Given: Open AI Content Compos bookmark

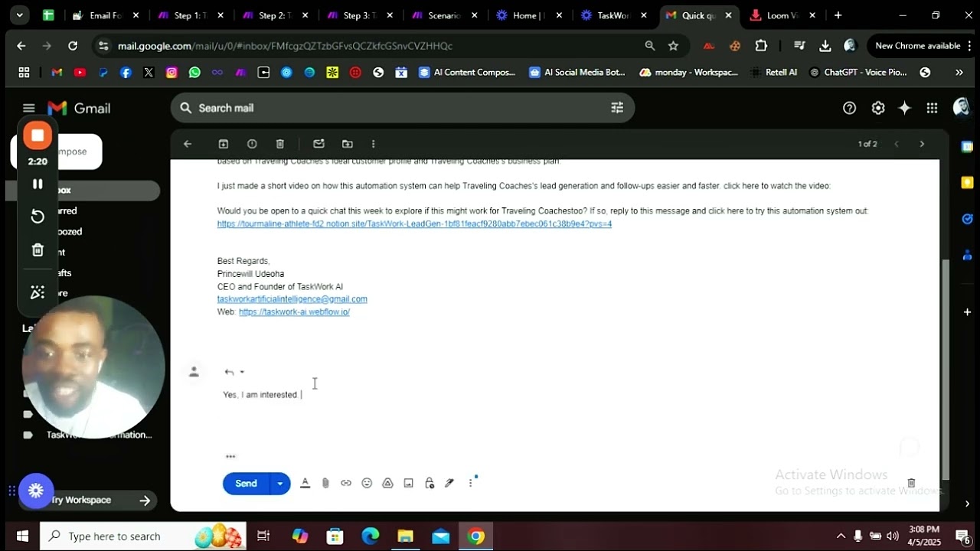Looking at the screenshot, I should click(467, 73).
